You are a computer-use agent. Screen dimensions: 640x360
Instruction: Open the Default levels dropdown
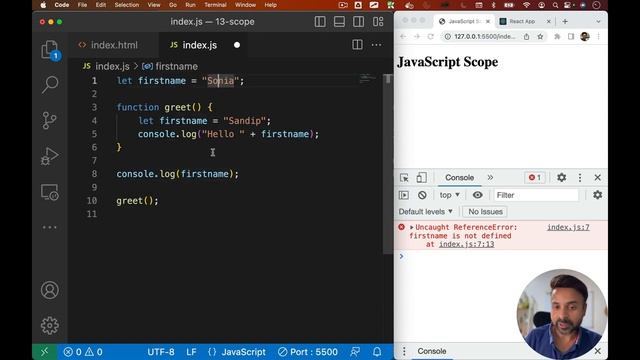click(425, 211)
